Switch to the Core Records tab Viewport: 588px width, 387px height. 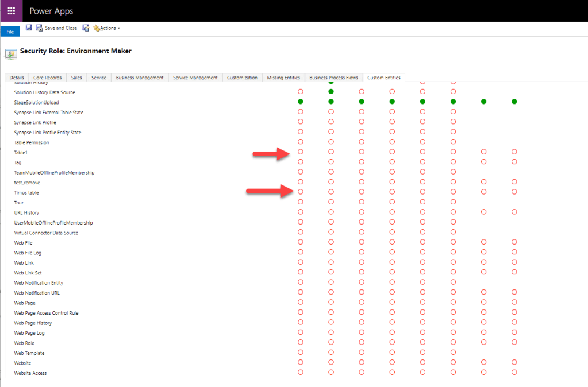point(47,78)
